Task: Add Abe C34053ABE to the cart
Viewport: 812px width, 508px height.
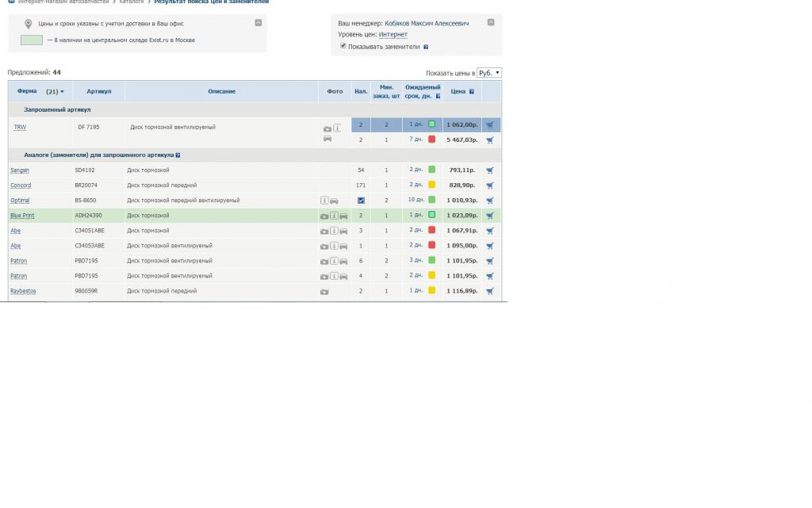Action: coord(490,246)
